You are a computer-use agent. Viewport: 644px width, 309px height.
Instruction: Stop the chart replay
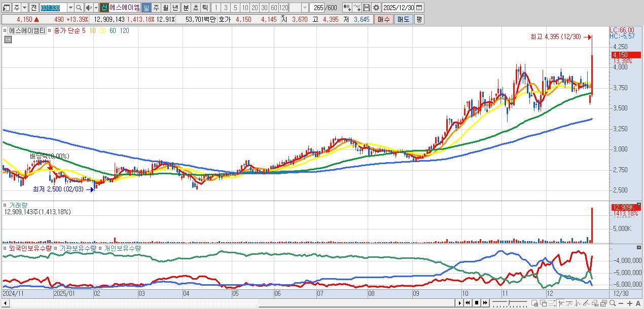click(477, 303)
